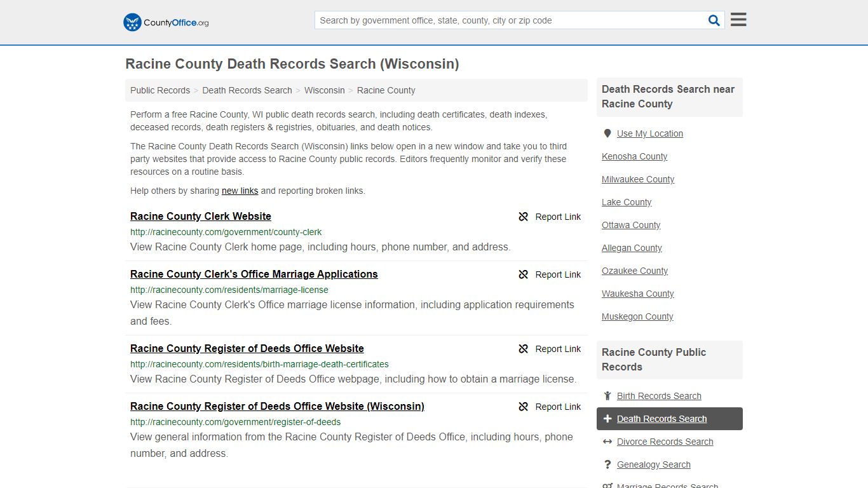This screenshot has height=488, width=868.
Task: Open Ozaukee County link
Action: coord(635,271)
